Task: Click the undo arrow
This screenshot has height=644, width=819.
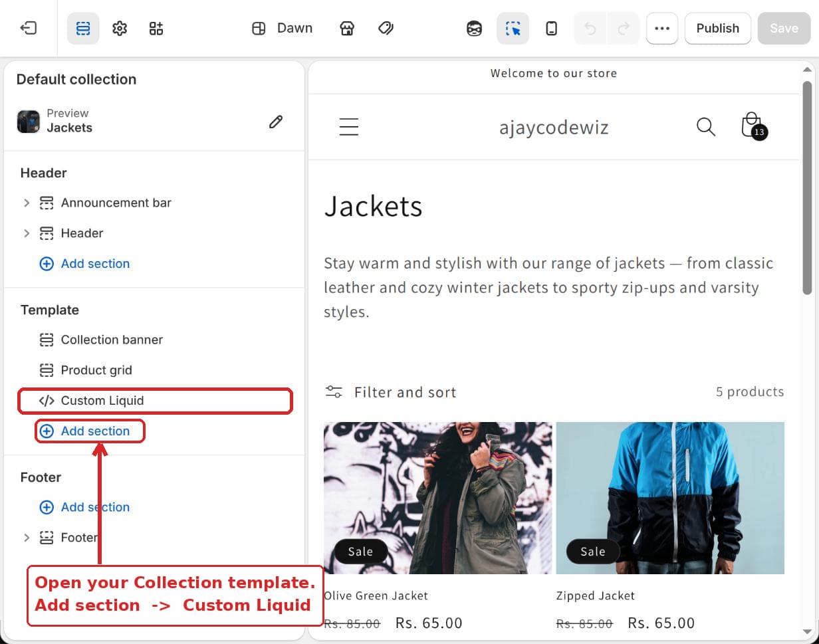Action: pos(590,29)
